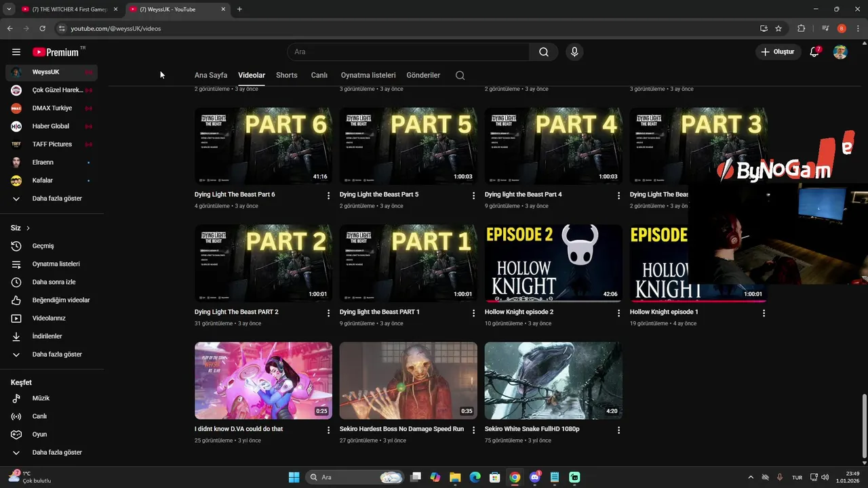Click the Chrome address bar
Screen dimensions: 868x488
click(407, 28)
